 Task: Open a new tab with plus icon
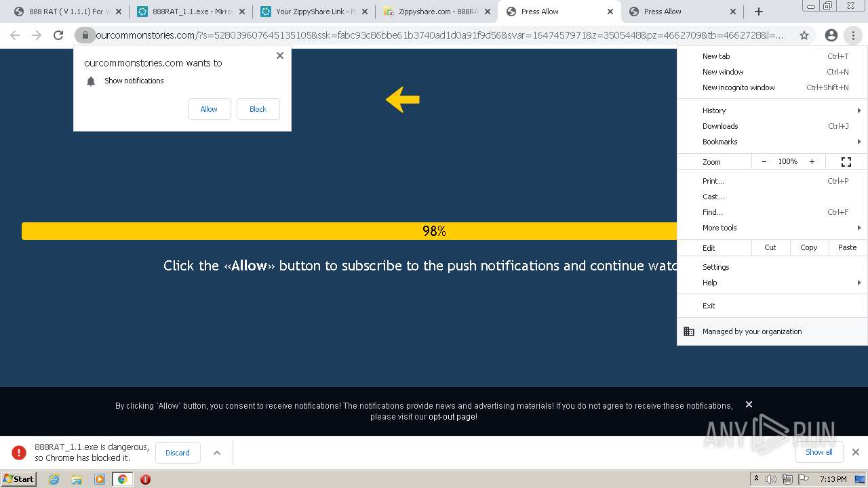tap(759, 12)
